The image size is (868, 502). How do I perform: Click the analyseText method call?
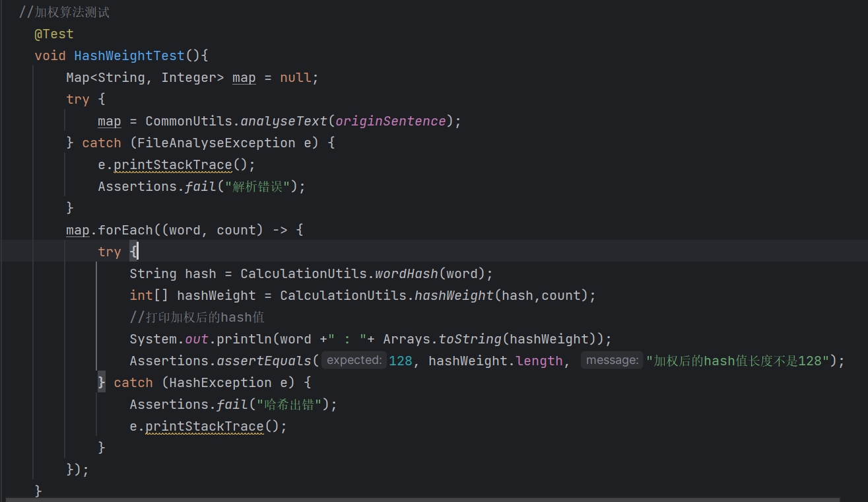point(284,121)
